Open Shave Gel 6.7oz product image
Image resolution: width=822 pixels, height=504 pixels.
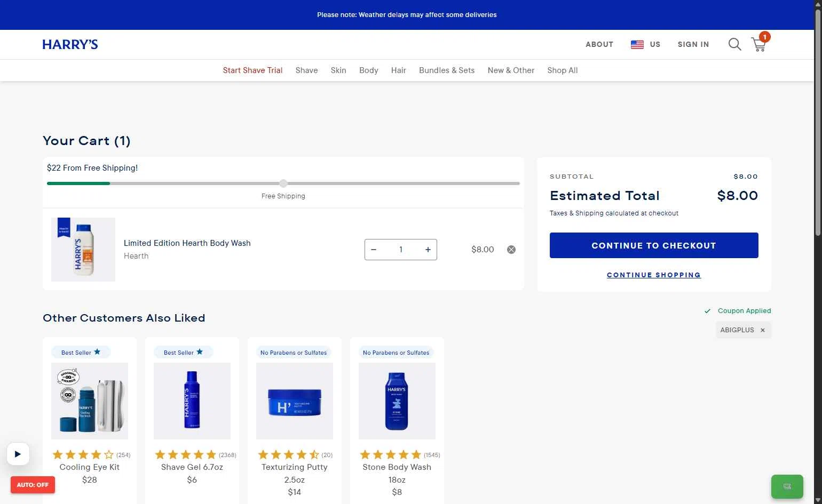tap(192, 401)
